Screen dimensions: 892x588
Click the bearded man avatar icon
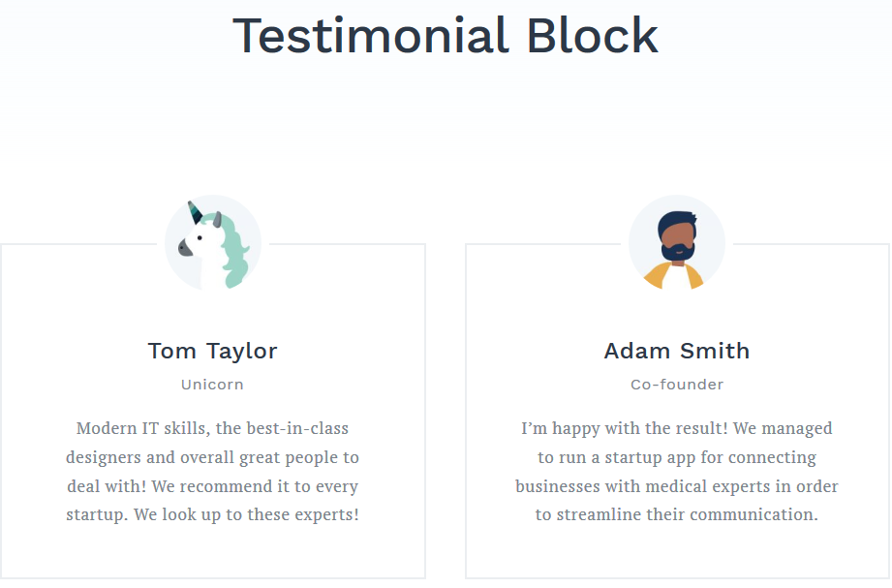pyautogui.click(x=676, y=243)
